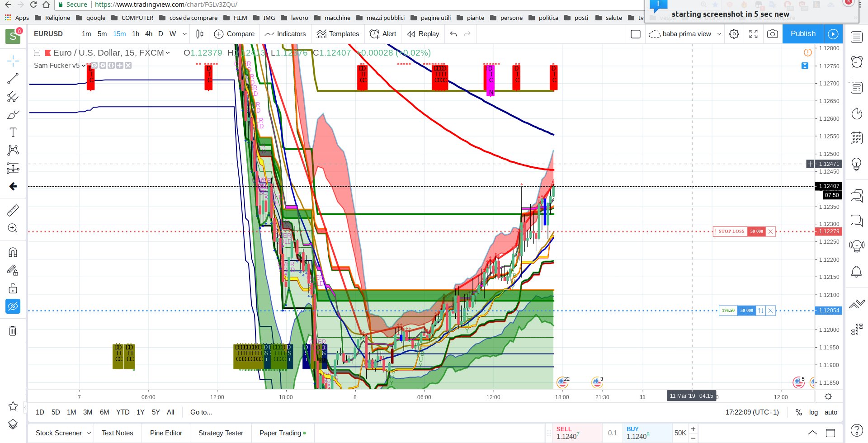Screen dimensions: 868x443
Task: Open the help question mark
Action: click(857, 430)
